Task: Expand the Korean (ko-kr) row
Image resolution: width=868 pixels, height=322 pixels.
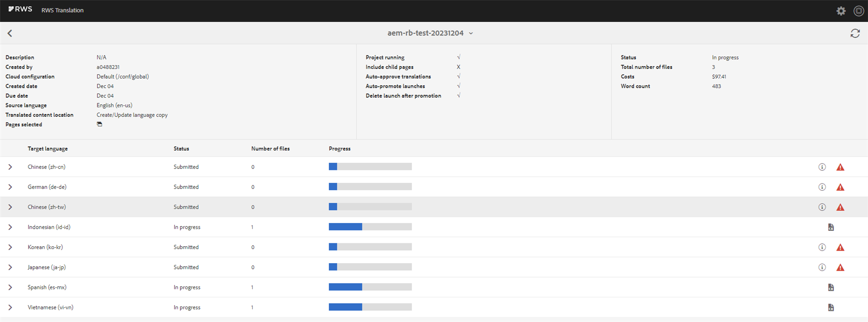Action: (x=10, y=247)
